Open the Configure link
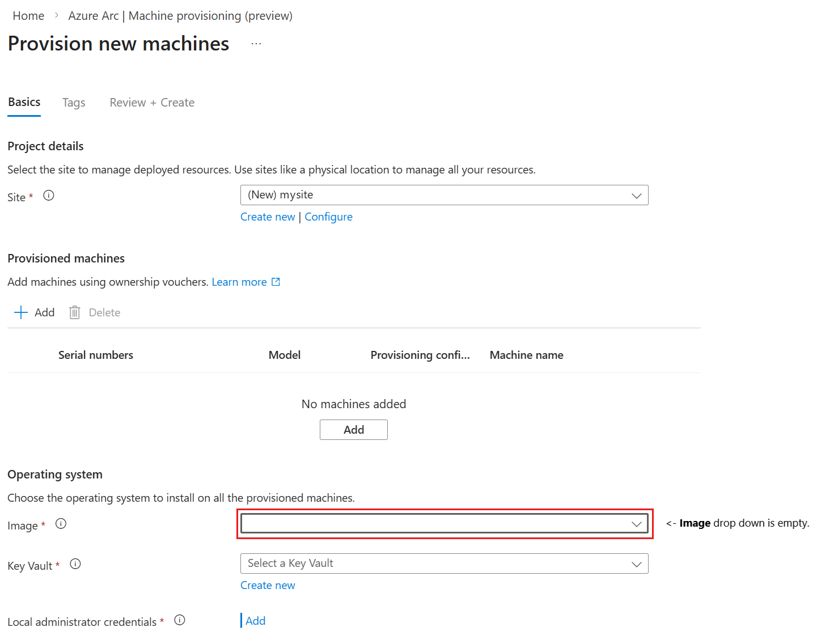 pyautogui.click(x=329, y=217)
